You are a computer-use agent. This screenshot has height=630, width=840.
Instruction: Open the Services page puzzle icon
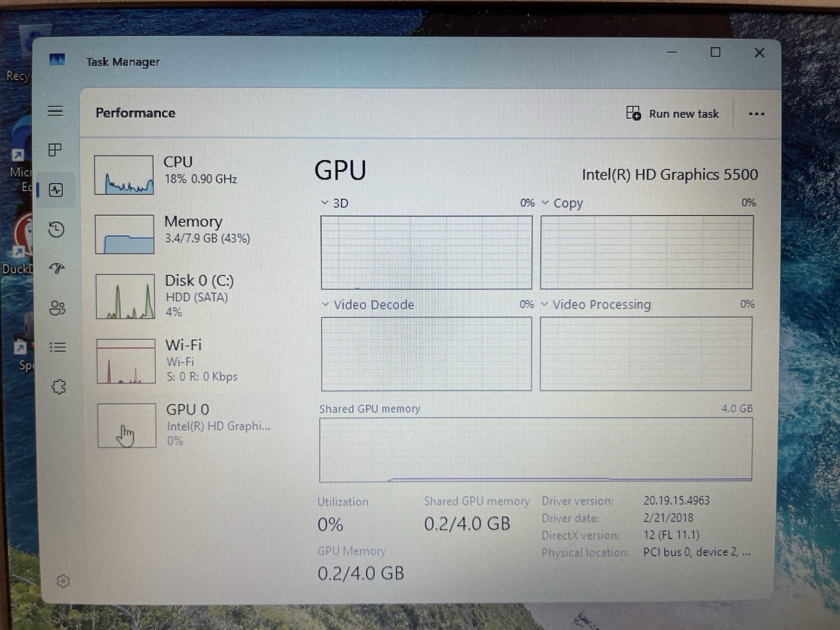click(59, 387)
